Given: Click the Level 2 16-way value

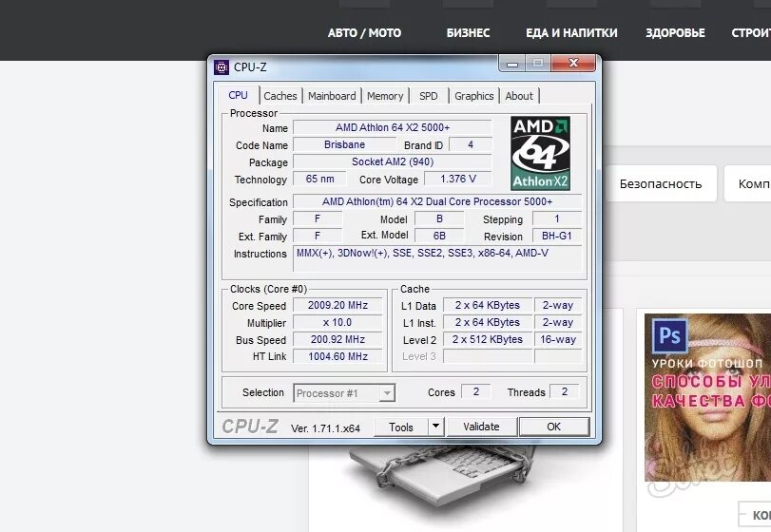Looking at the screenshot, I should [558, 339].
